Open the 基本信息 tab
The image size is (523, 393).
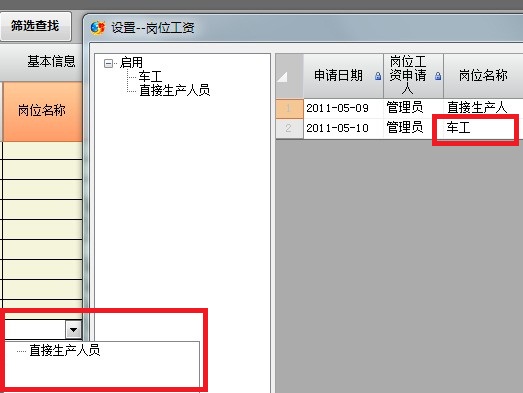(51, 62)
